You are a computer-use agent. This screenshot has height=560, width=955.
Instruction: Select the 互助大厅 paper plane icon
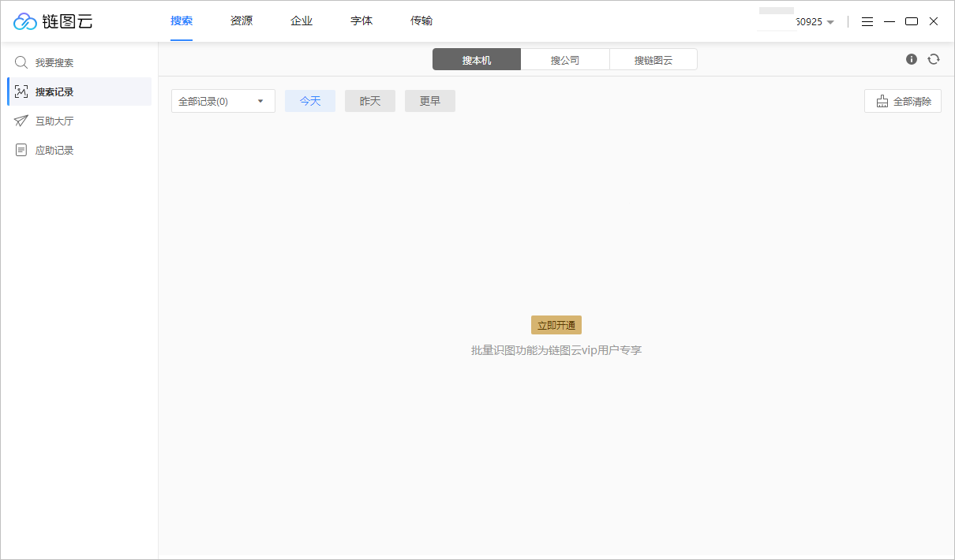pos(21,120)
